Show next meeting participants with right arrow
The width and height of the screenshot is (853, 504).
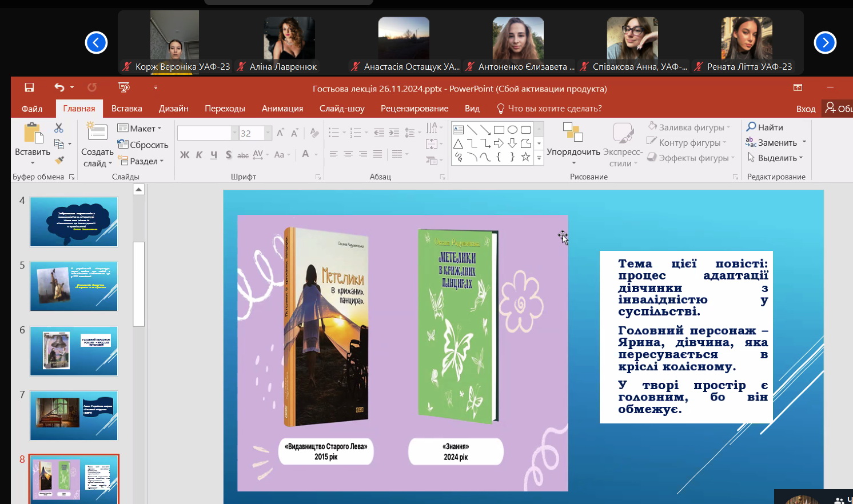[825, 42]
